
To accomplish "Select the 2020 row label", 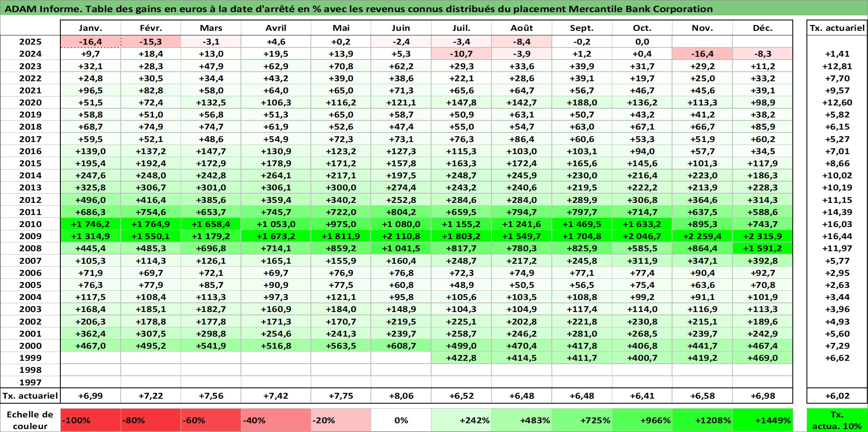I will tap(30, 102).
